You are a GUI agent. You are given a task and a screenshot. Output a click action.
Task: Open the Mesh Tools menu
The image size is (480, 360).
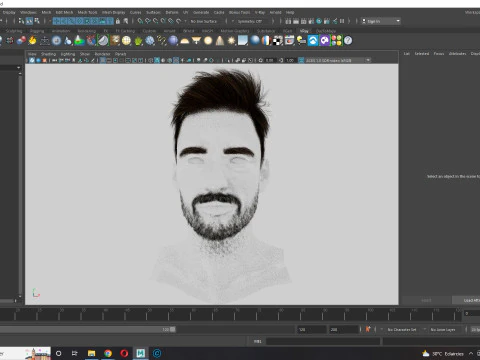tap(87, 12)
